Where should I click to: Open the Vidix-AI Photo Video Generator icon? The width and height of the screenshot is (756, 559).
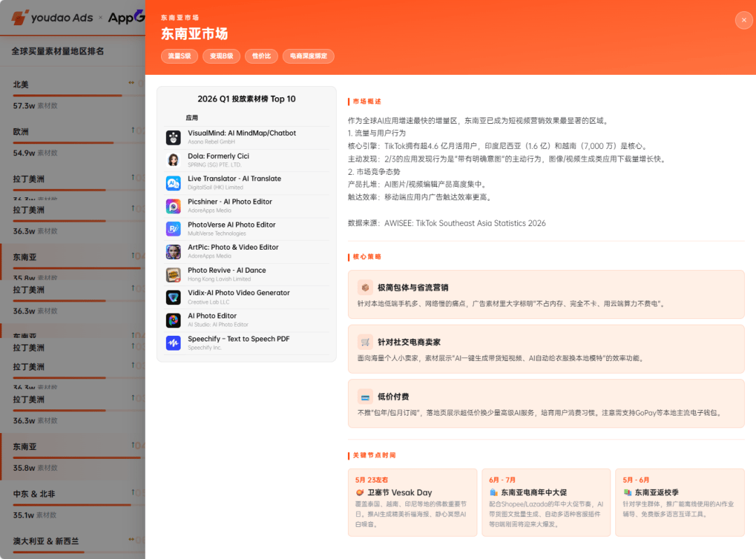173,297
